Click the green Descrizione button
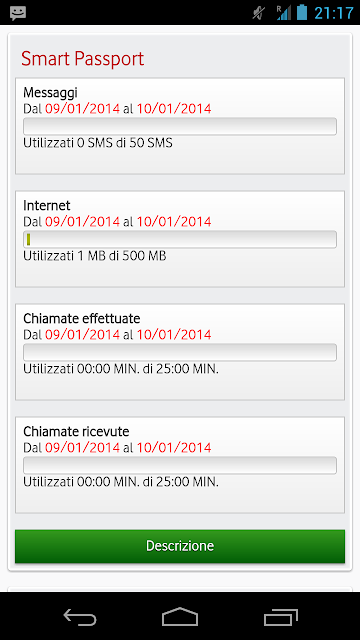This screenshot has width=360, height=640. point(180,546)
